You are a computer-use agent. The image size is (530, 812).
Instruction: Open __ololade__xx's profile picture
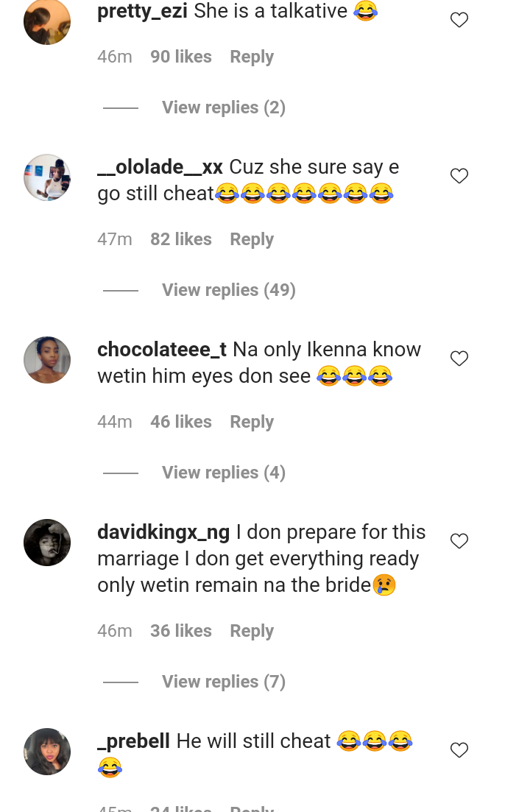[47, 177]
